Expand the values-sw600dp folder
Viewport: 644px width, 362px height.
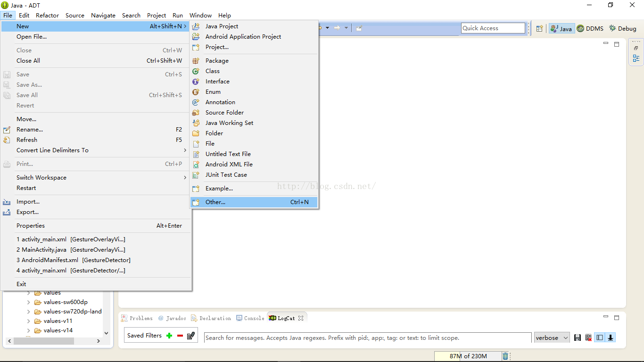click(x=28, y=302)
